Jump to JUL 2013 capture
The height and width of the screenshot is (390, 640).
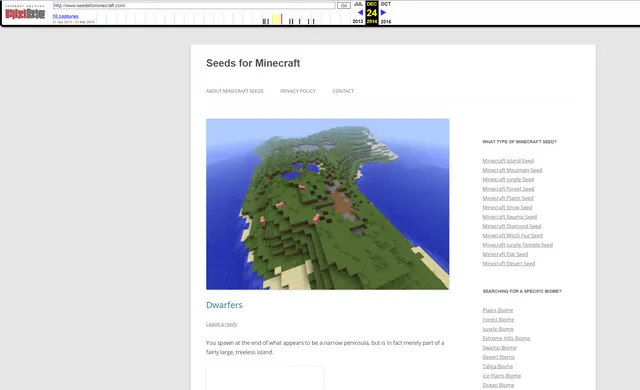[358, 13]
